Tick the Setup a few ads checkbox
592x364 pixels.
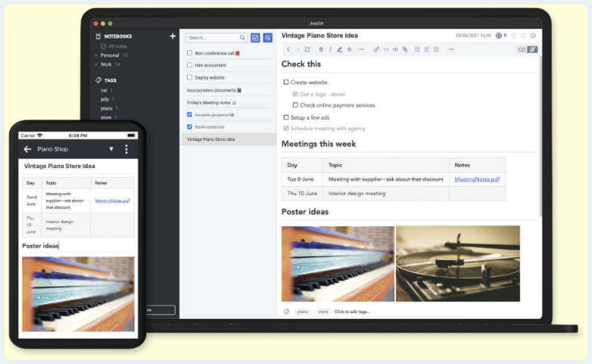(286, 117)
